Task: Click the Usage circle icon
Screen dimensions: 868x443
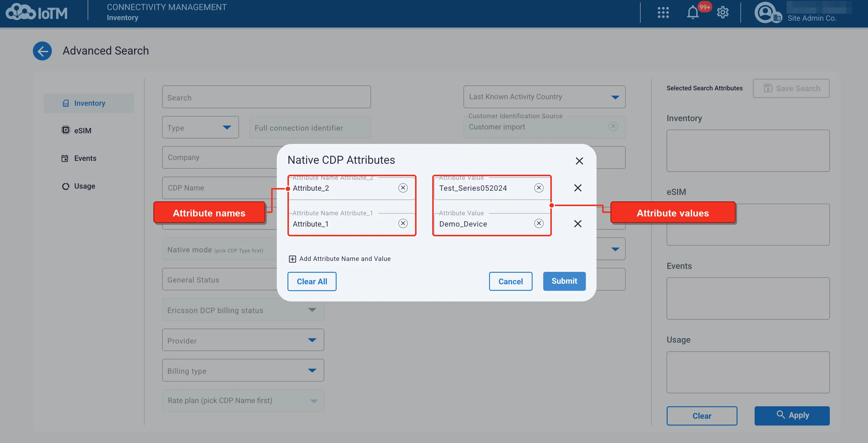Action: (66, 186)
